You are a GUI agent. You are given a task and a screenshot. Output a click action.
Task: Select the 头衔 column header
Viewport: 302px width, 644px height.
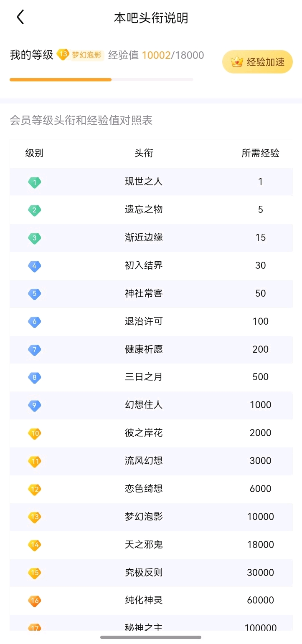pyautogui.click(x=144, y=153)
